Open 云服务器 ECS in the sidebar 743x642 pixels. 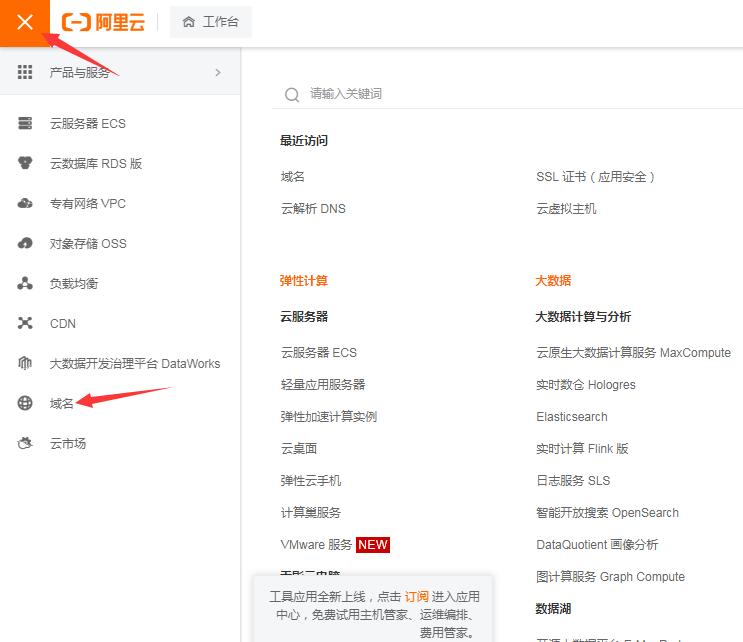click(x=88, y=124)
